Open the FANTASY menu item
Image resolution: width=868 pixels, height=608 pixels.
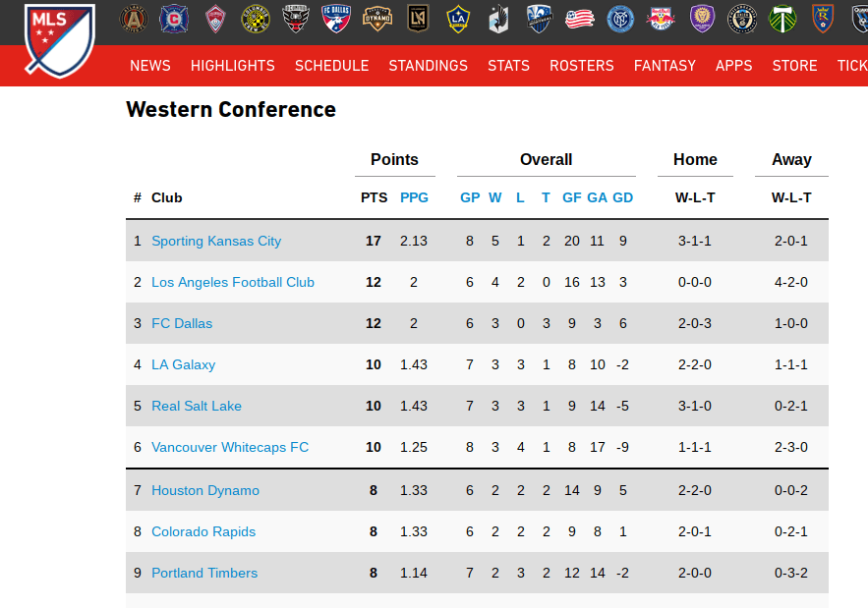[665, 66]
